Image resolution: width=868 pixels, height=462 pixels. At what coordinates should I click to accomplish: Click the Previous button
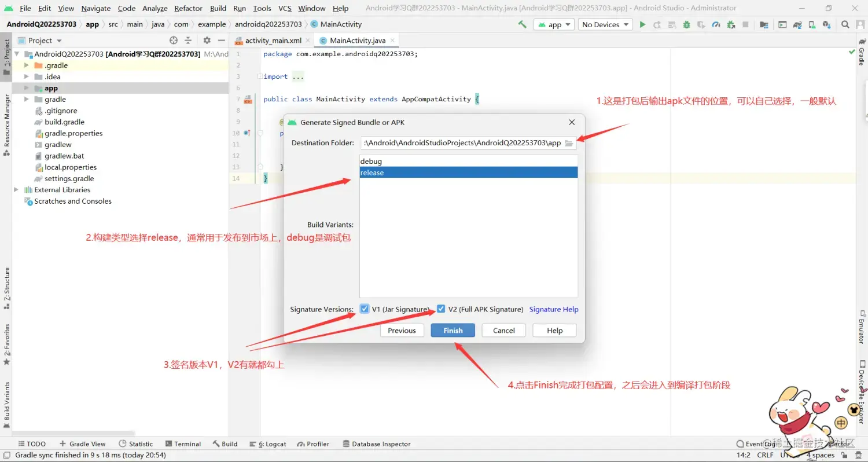tap(402, 330)
